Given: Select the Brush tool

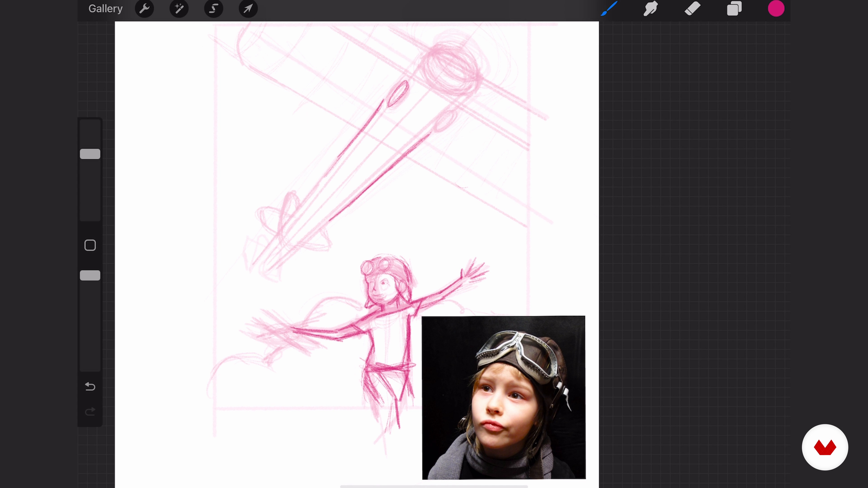Looking at the screenshot, I should 609,8.
